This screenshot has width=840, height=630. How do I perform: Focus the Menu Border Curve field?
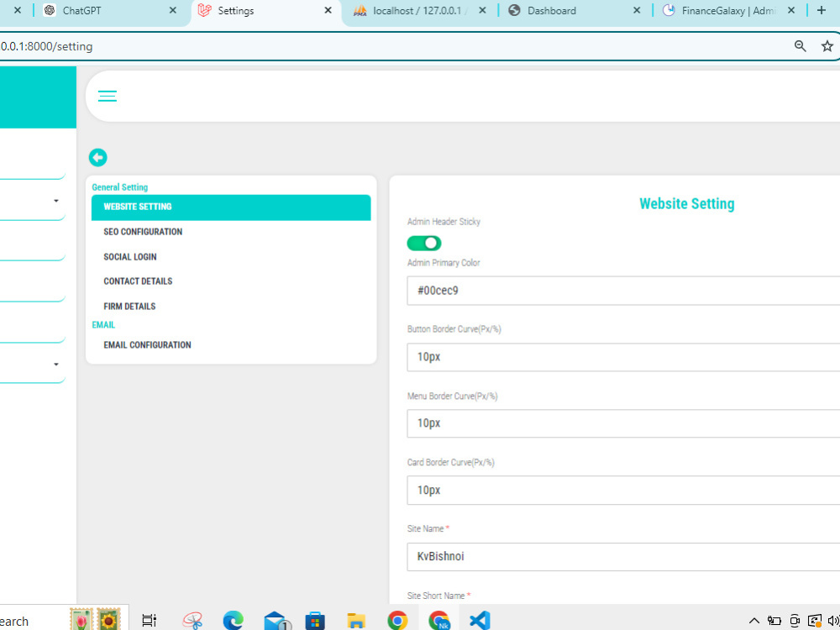pos(623,423)
